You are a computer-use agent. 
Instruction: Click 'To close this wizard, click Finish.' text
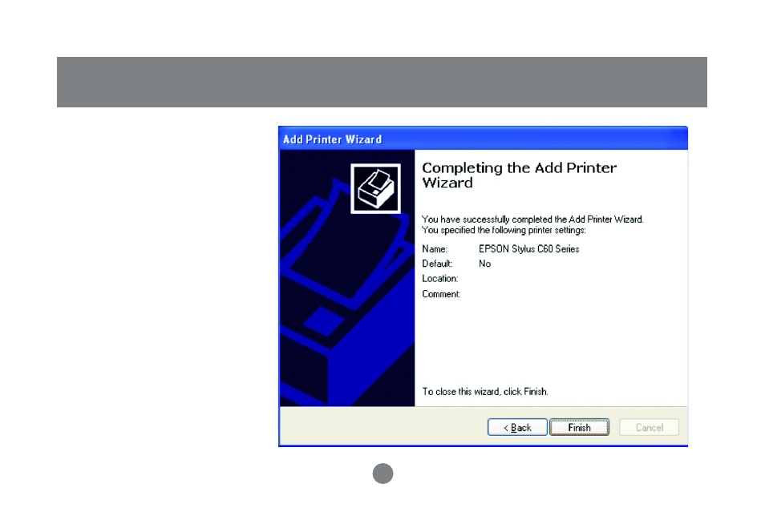coord(485,392)
